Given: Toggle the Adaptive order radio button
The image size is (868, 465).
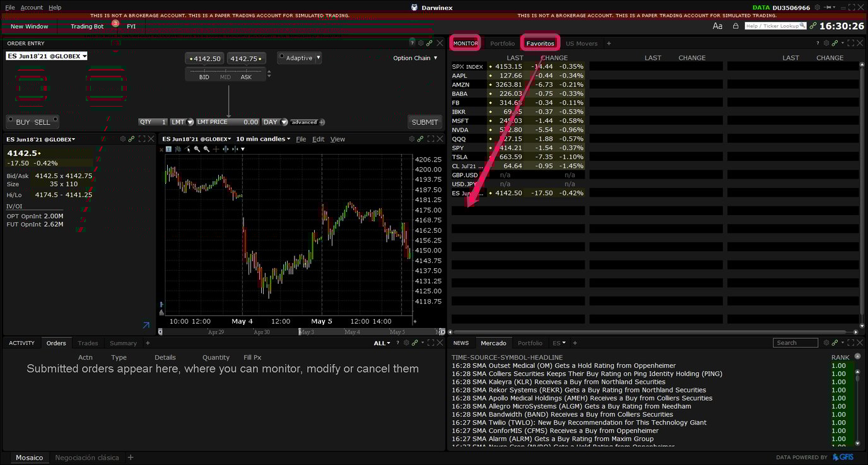Looking at the screenshot, I should tap(281, 57).
